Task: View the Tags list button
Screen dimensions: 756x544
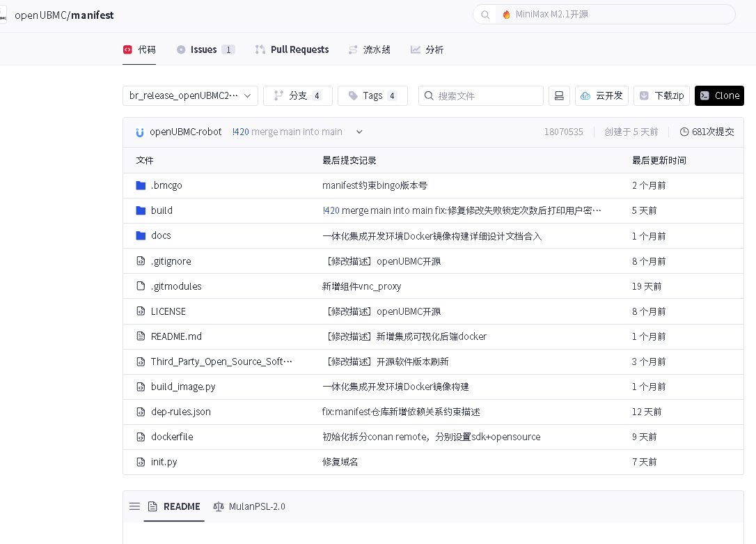Action: (372, 95)
